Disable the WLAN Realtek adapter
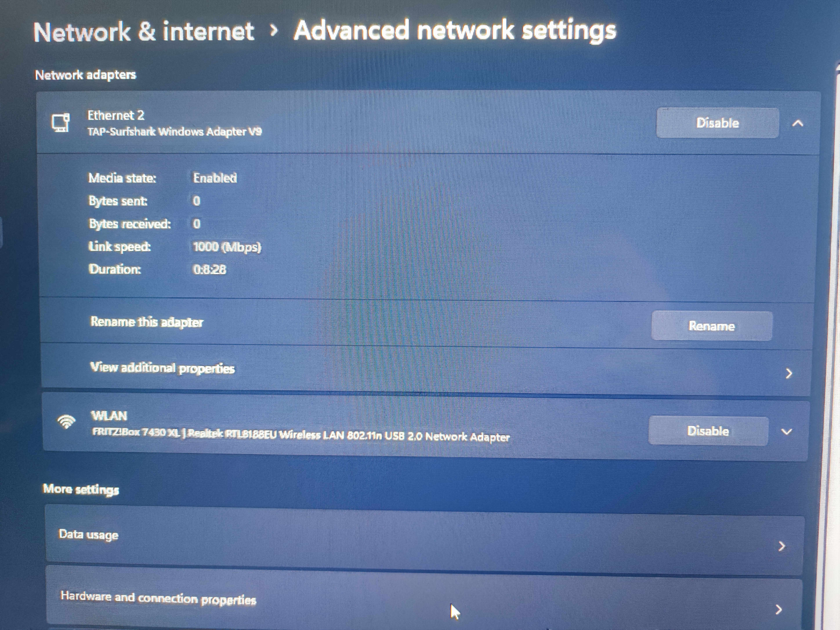The width and height of the screenshot is (840, 630). [x=708, y=431]
